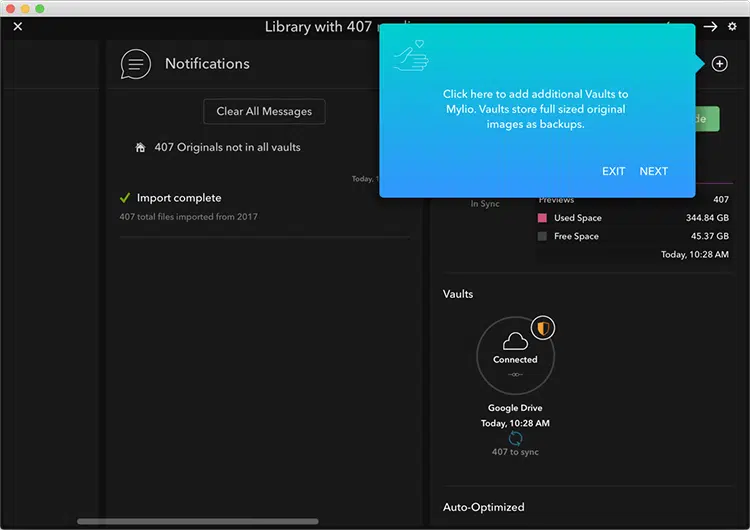This screenshot has width=750, height=530.
Task: Open the settings gear icon
Action: [x=732, y=27]
